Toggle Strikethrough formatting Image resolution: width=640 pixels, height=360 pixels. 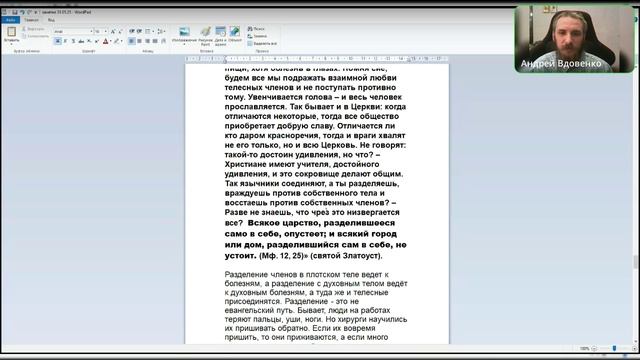click(81, 41)
